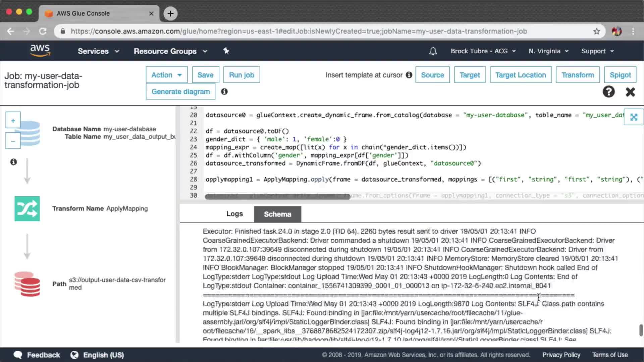Click the Run job button

(241, 75)
